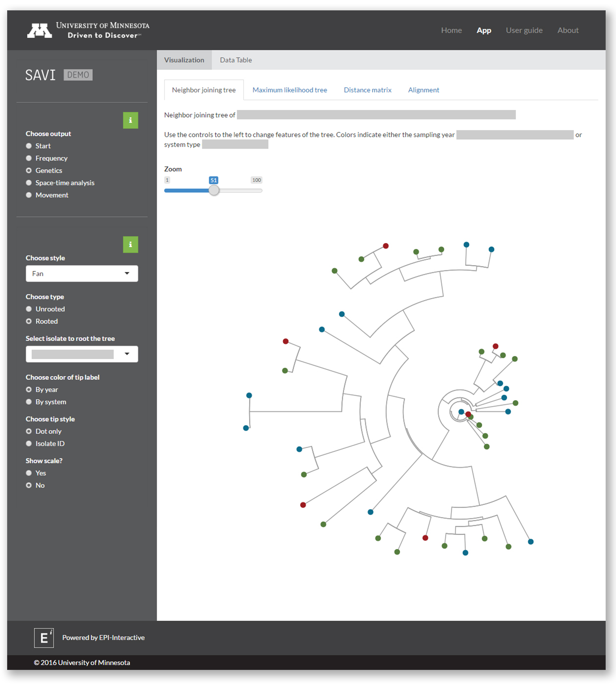Click the DEMO badge next to SAVI

point(78,75)
